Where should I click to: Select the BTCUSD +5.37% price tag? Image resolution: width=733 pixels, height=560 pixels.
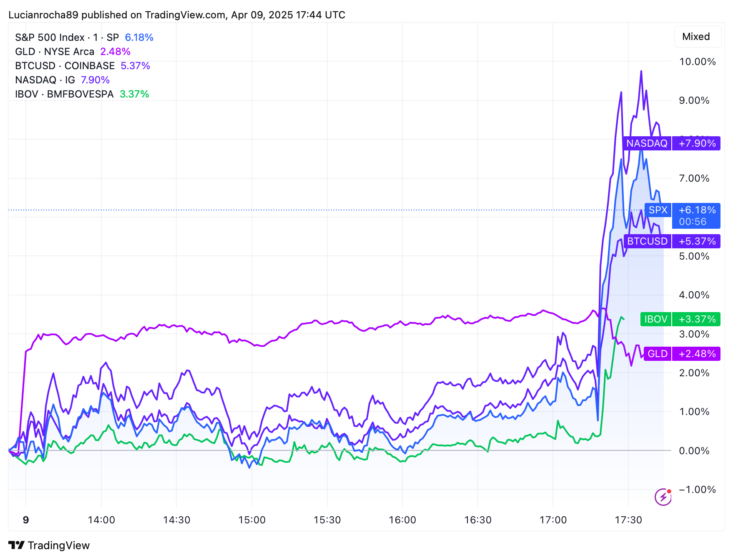pyautogui.click(x=672, y=241)
